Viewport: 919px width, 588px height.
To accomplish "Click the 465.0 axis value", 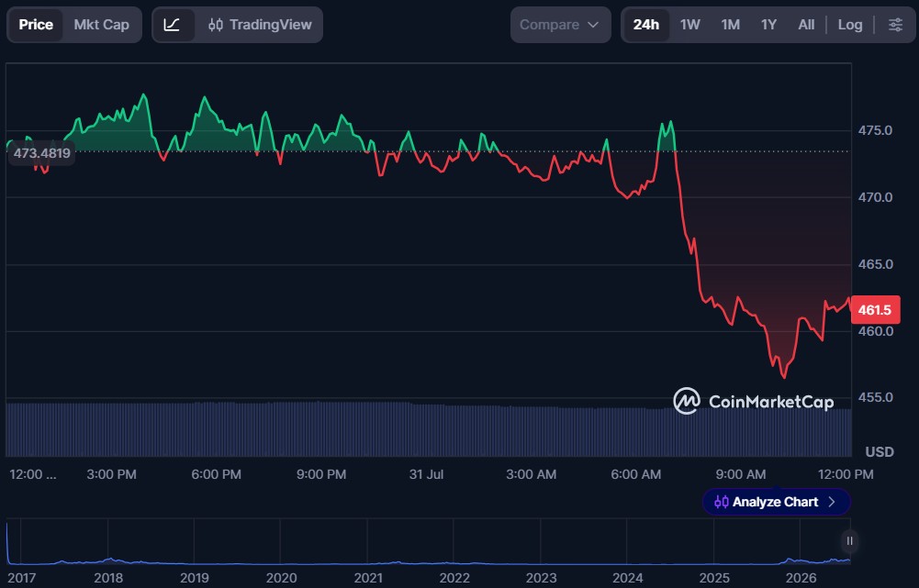I will point(875,264).
